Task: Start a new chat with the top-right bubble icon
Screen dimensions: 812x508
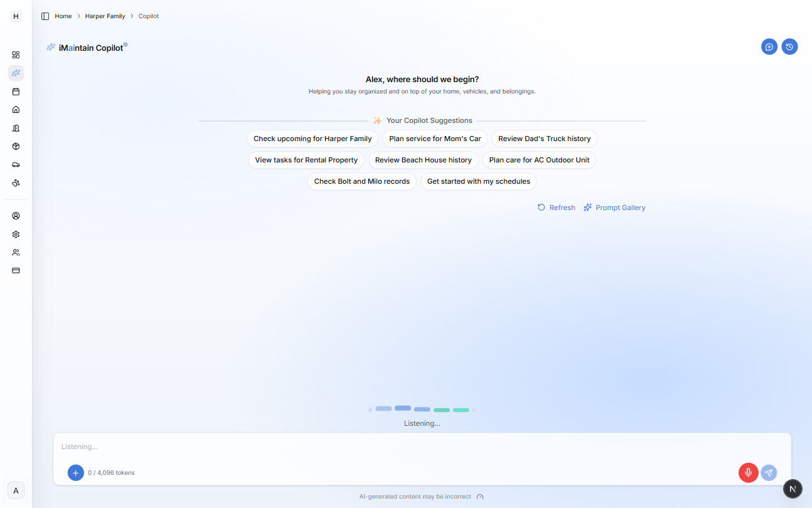Action: click(x=769, y=46)
